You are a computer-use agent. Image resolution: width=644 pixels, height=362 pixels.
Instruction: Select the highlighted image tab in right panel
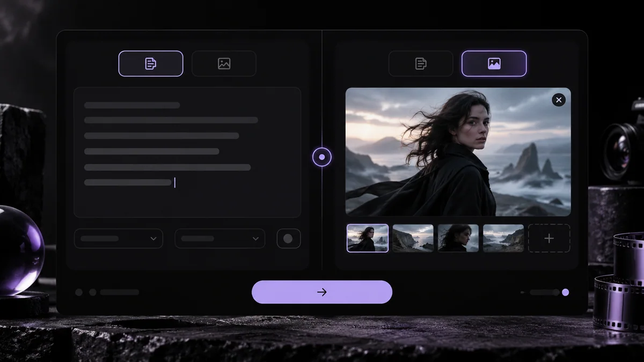[x=494, y=63]
